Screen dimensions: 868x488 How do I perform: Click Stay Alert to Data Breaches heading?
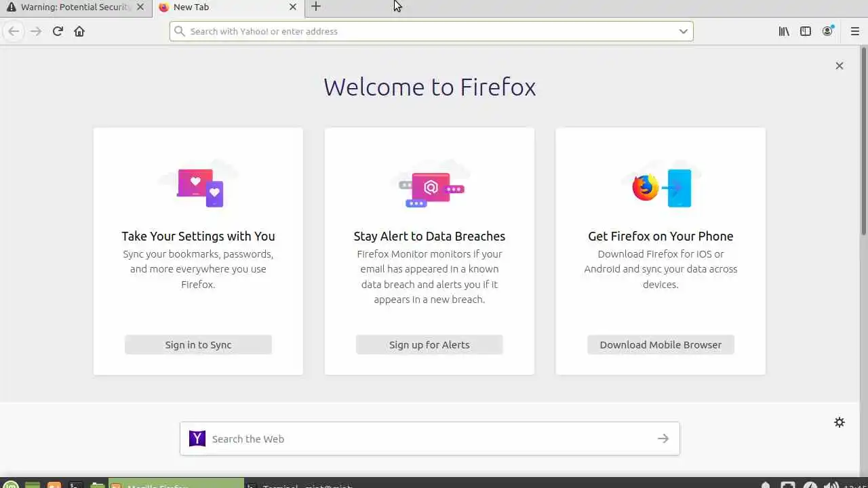pyautogui.click(x=429, y=236)
